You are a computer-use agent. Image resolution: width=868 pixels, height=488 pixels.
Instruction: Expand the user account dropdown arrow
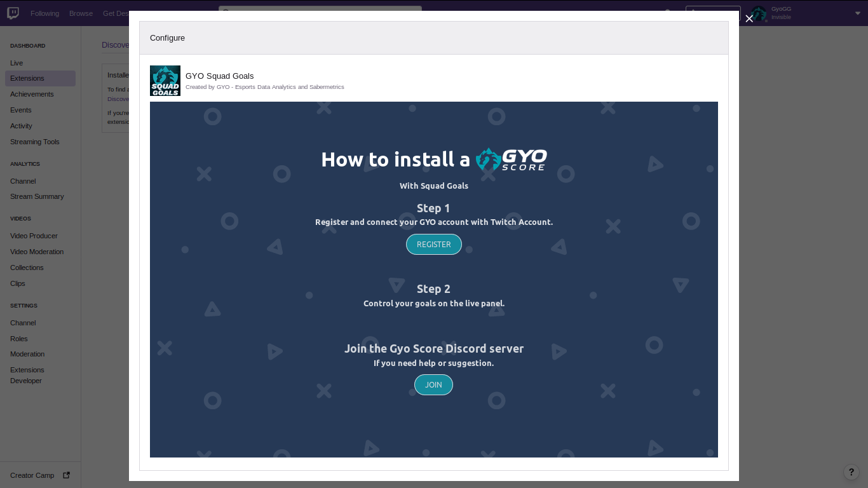point(858,13)
